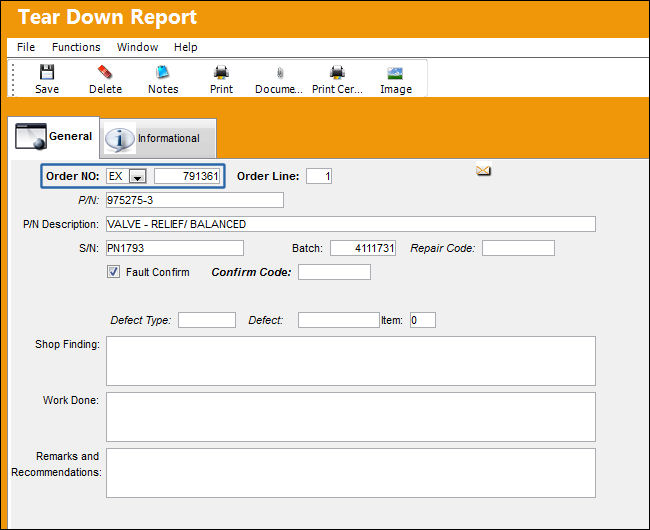
Task: Click the envelope mail icon
Action: point(483,170)
